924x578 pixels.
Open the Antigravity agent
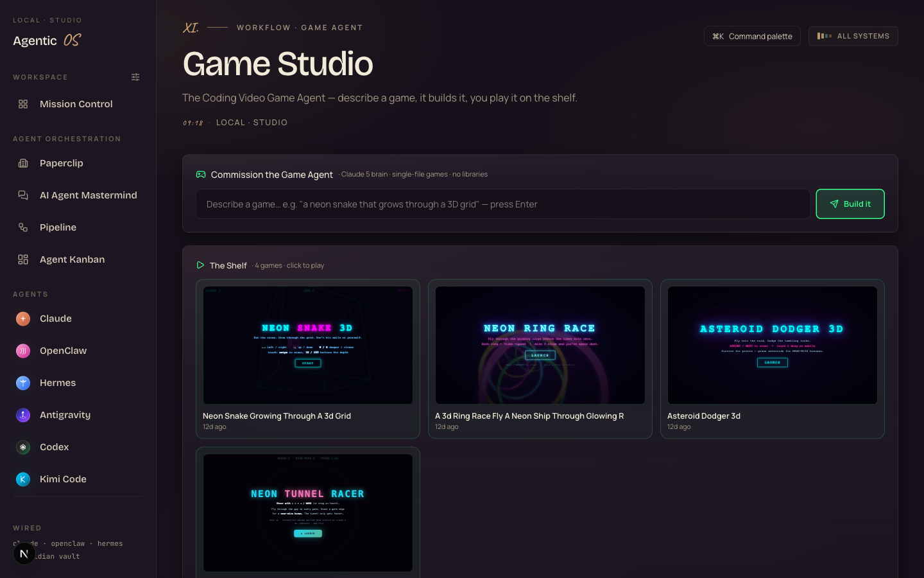78,415
